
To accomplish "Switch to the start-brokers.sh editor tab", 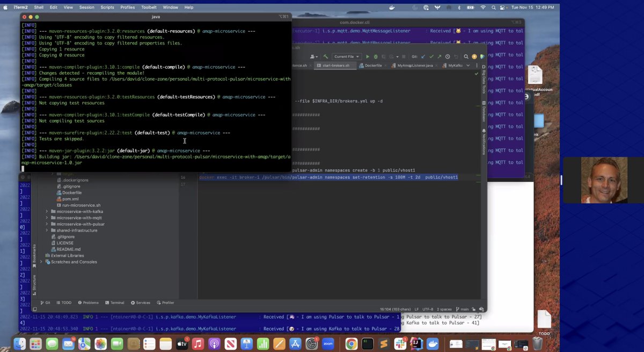I will point(335,66).
